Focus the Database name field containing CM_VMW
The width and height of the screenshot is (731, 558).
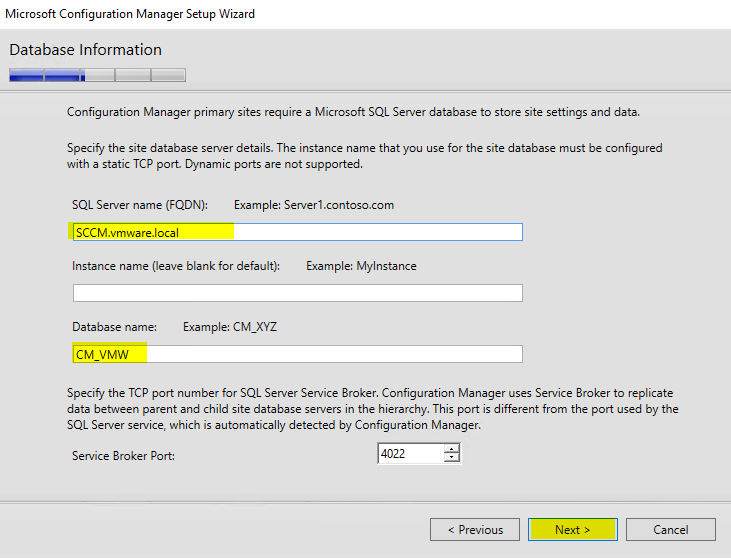coord(297,354)
